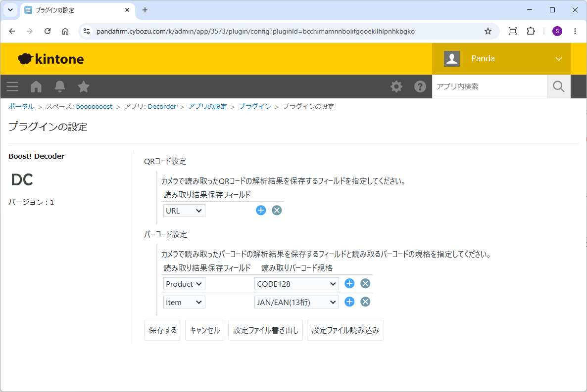The height and width of the screenshot is (392, 587).
Task: Add a row after the Product row
Action: pyautogui.click(x=349, y=284)
